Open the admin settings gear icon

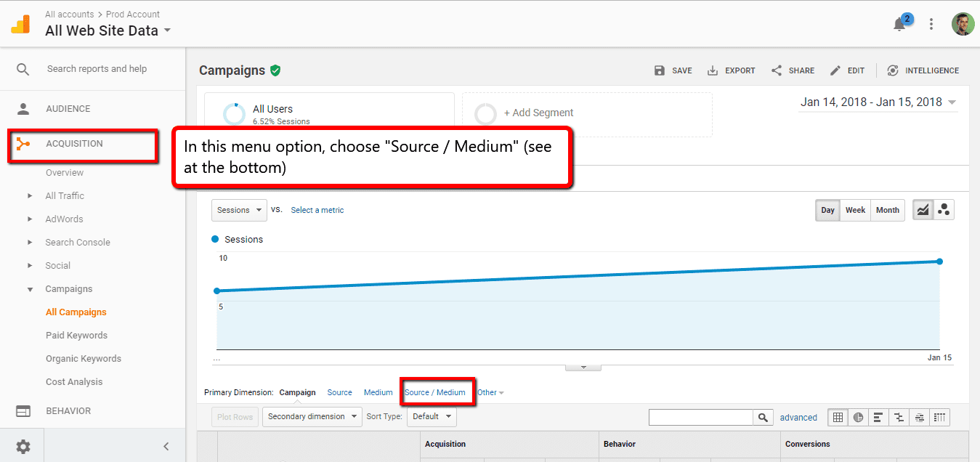23,447
